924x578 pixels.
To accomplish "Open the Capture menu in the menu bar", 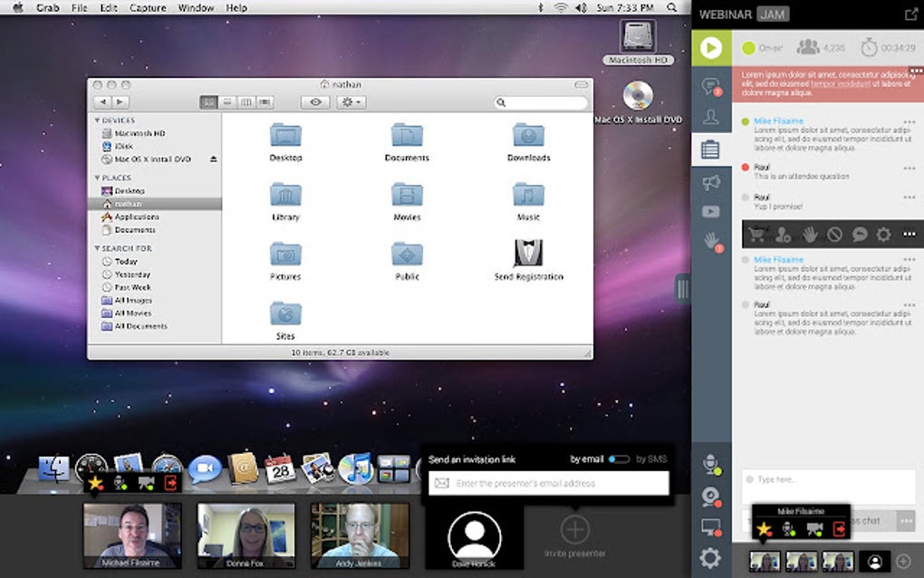I will pyautogui.click(x=148, y=8).
